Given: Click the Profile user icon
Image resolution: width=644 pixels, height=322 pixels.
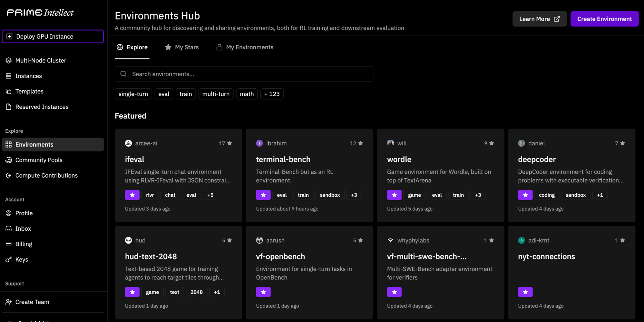Looking at the screenshot, I should 9,213.
